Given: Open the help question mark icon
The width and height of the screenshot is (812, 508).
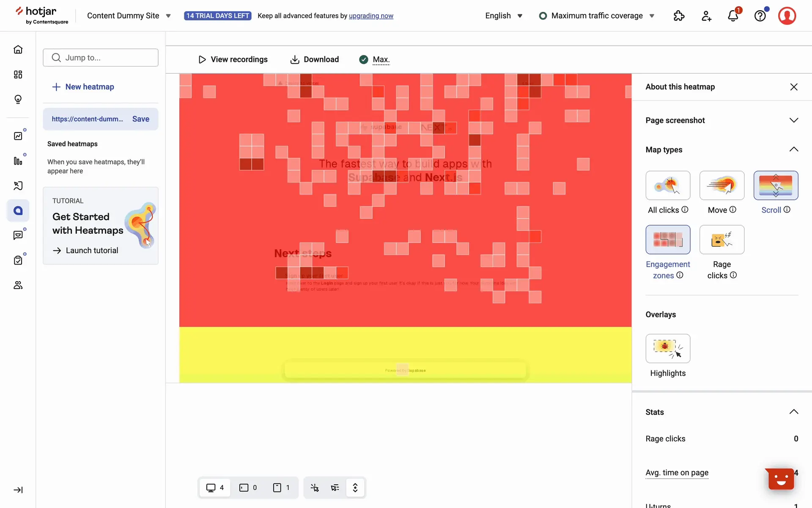Looking at the screenshot, I should point(760,16).
